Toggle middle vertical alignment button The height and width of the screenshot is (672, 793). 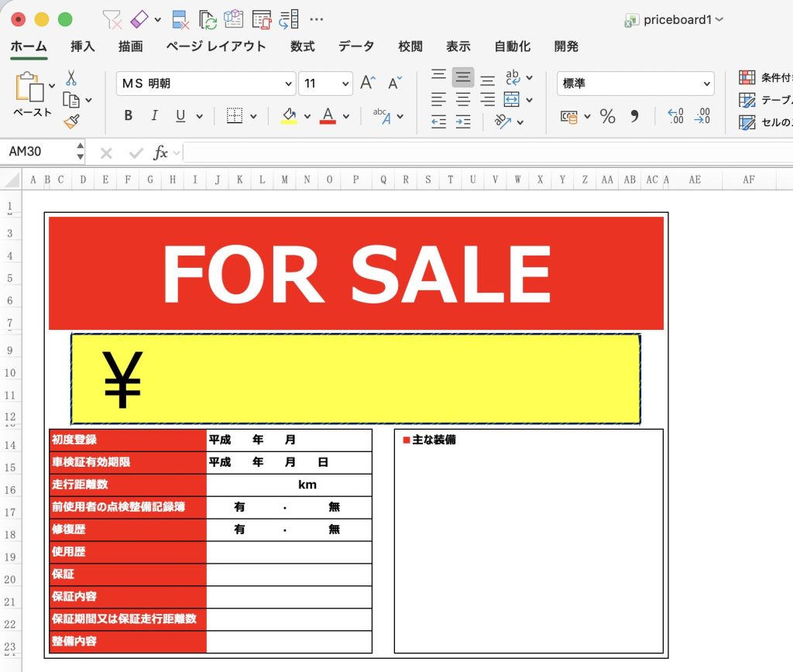(463, 77)
